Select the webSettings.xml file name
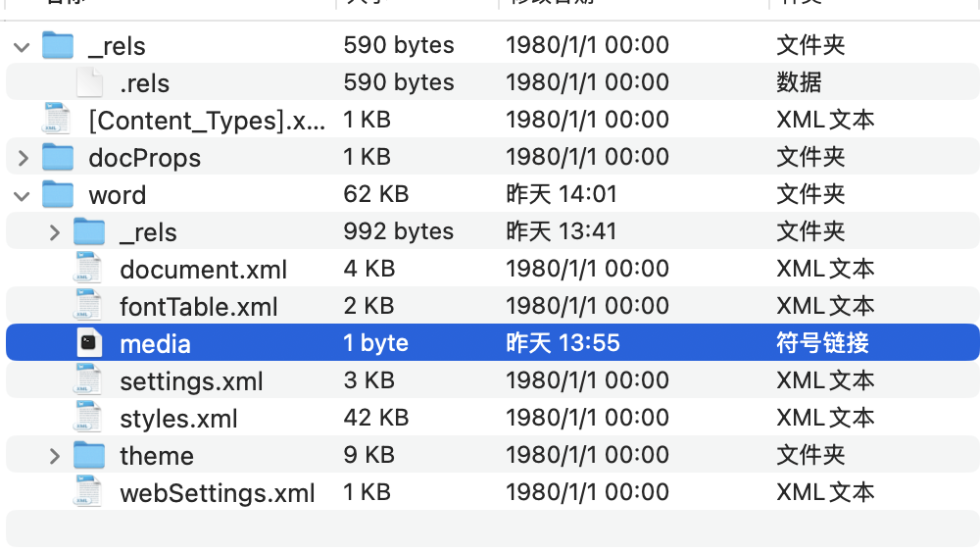Image resolution: width=980 pixels, height=553 pixels. [x=218, y=493]
